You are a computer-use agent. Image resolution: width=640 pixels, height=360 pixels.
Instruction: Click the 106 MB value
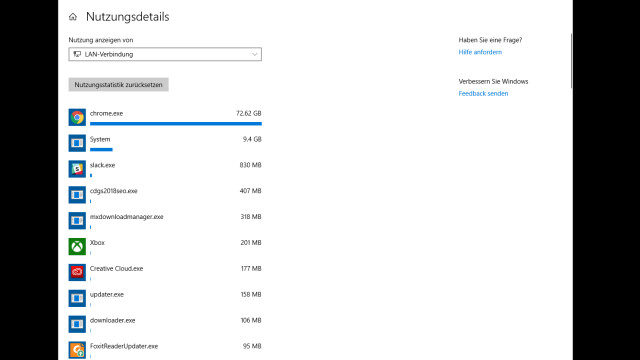click(251, 320)
